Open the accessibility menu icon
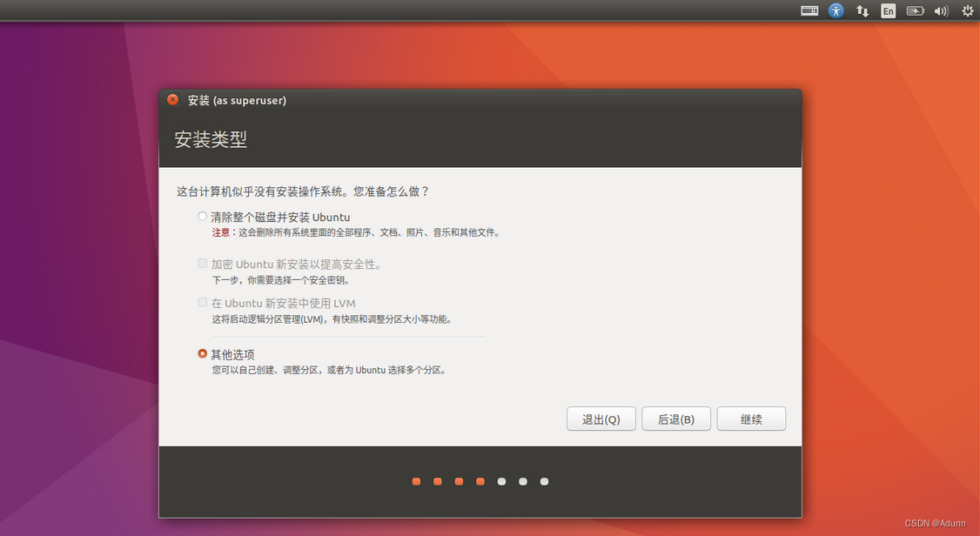 click(836, 10)
